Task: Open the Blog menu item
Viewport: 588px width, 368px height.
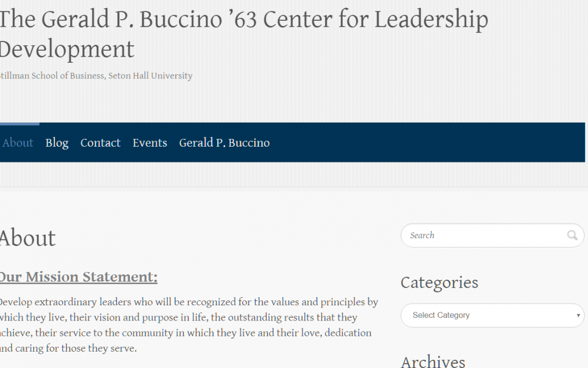Action: click(x=57, y=143)
